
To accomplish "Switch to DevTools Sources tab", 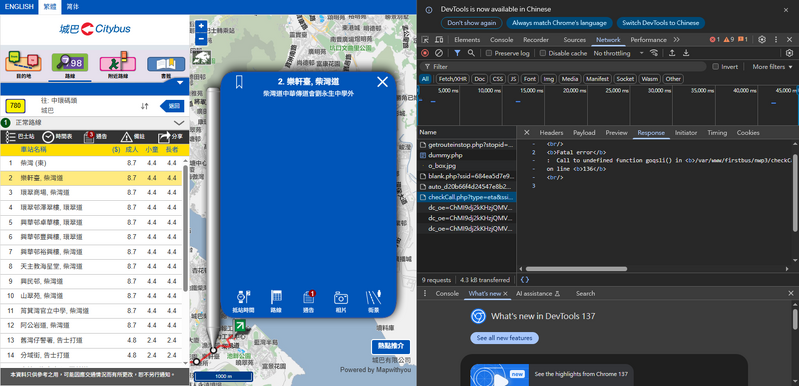I will 574,40.
